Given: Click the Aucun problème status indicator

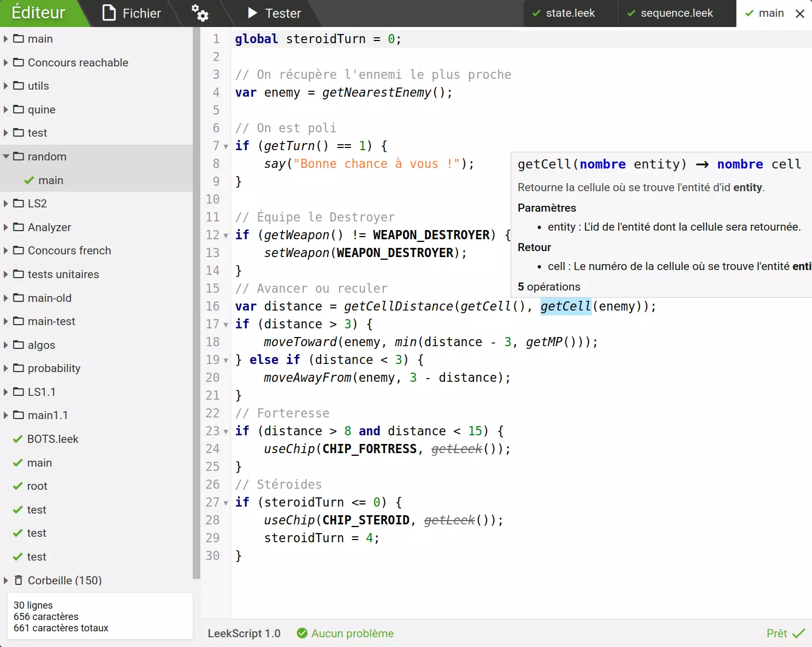Looking at the screenshot, I should [x=346, y=633].
